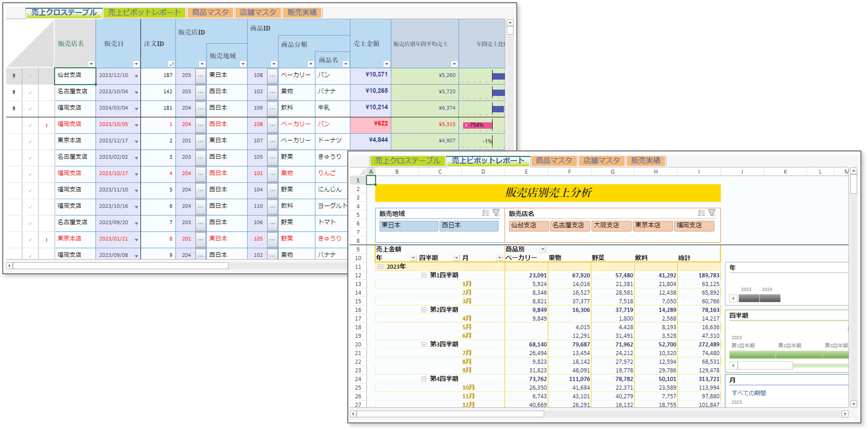Click the pivot report's vertical scrollbar up arrow
The width and height of the screenshot is (868, 430).
click(854, 171)
